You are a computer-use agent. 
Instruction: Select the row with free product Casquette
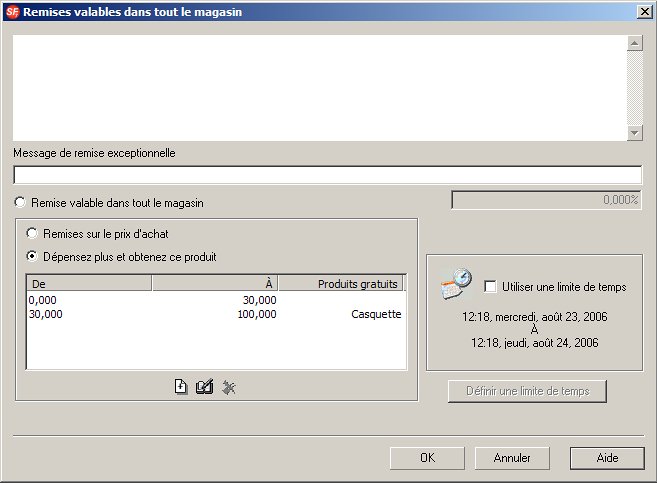pos(215,314)
